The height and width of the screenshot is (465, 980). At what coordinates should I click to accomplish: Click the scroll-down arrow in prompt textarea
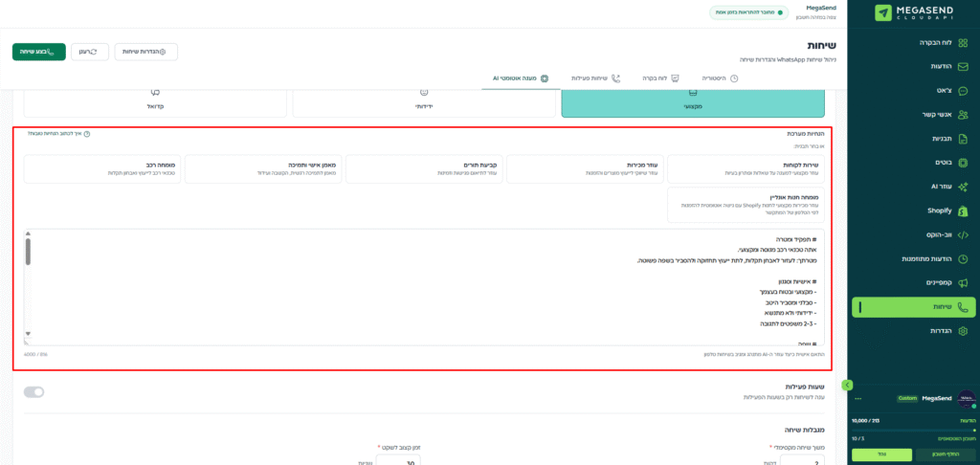28,334
